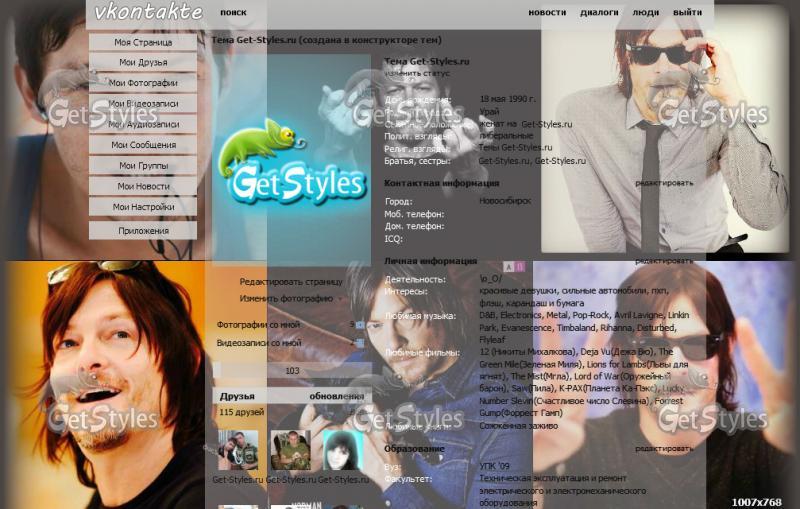The width and height of the screenshot is (800, 509).
Task: Click Изменить фотографию link
Action: tap(286, 298)
